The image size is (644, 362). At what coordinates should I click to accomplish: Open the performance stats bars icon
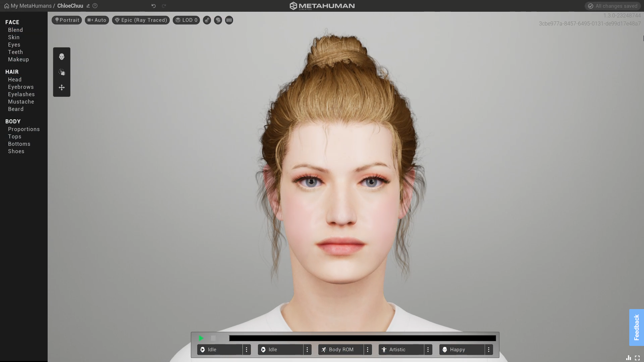point(629,358)
